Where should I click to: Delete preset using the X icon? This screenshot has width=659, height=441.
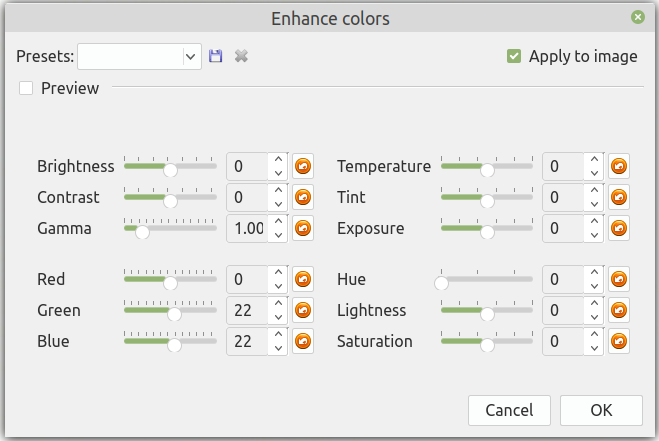[x=240, y=56]
